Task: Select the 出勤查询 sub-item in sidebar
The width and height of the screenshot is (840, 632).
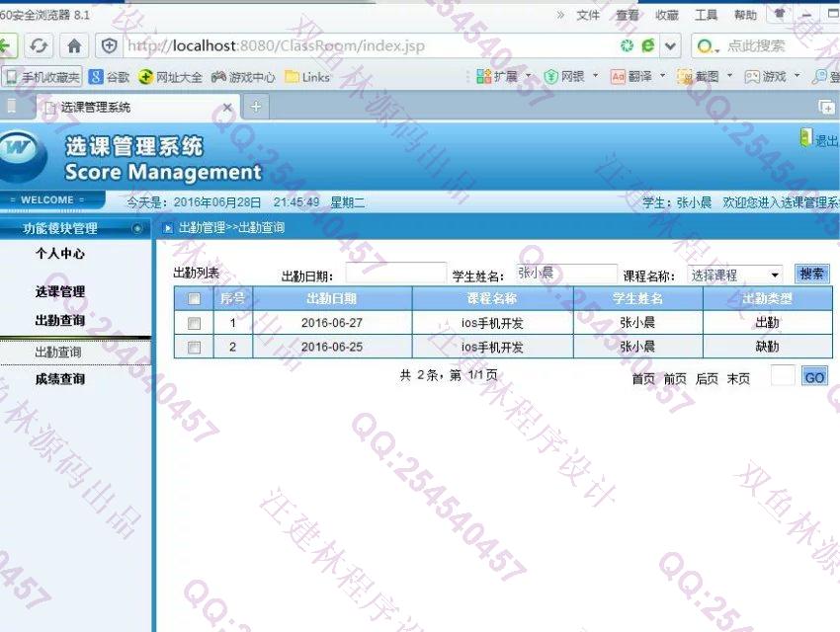Action: [58, 353]
